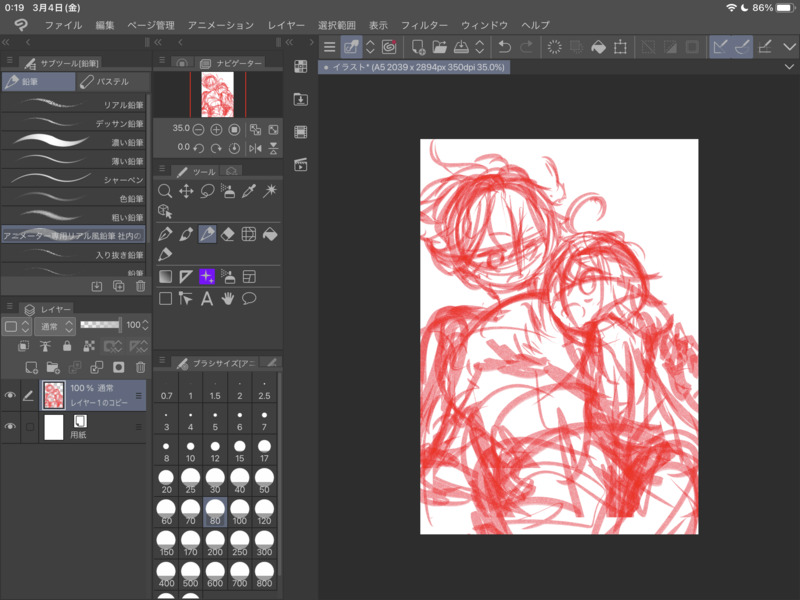Click the layer opacity slider
800x600 pixels.
tap(99, 326)
